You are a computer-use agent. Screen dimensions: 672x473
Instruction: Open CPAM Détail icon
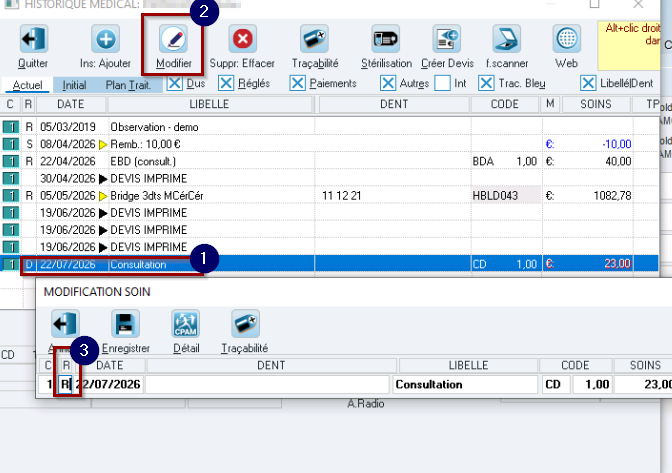tap(186, 323)
